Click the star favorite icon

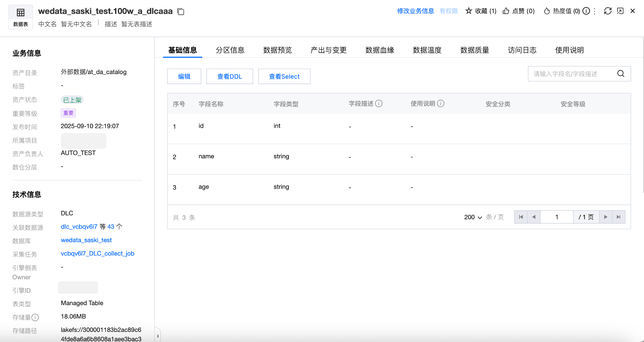[x=469, y=11]
